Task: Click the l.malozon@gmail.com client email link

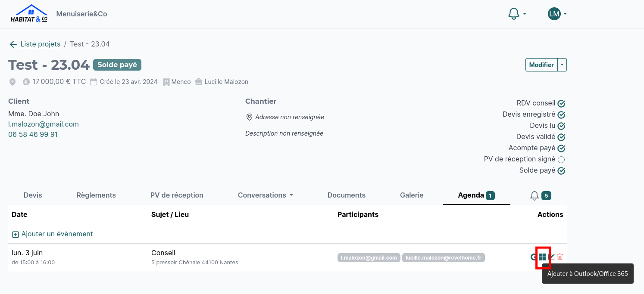Action: (44, 124)
